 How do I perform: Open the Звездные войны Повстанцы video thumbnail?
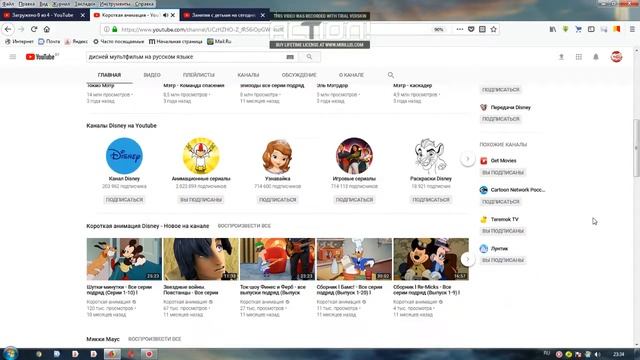(201, 259)
